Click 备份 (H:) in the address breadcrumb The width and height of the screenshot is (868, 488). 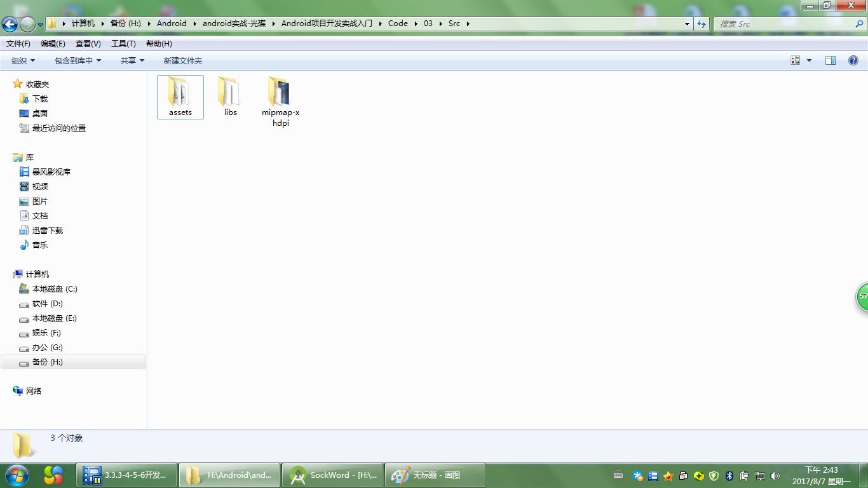126,24
